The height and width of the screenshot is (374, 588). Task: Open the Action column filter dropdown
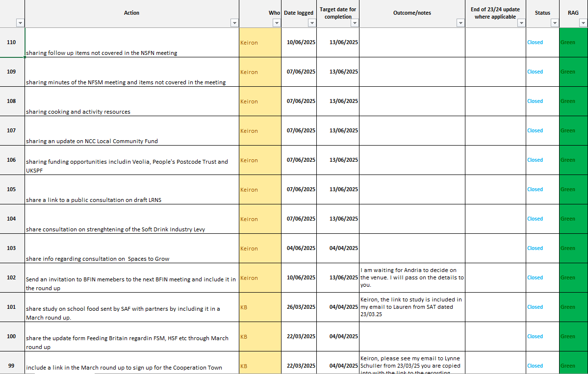pos(234,23)
